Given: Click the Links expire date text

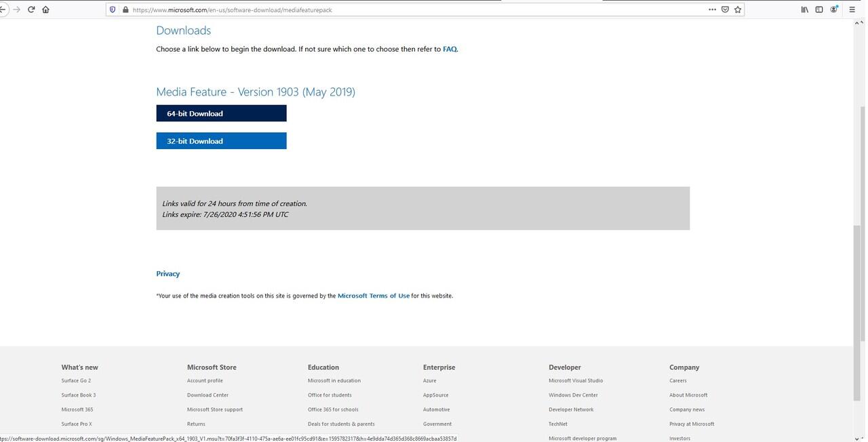Looking at the screenshot, I should point(225,214).
